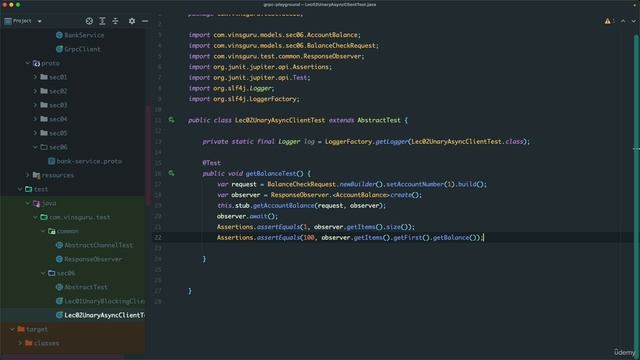Expand the sec02 folder
640x360 pixels.
pos(35,91)
